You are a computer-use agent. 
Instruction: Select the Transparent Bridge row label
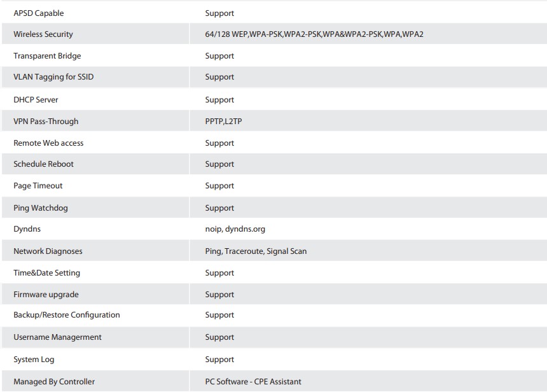47,56
